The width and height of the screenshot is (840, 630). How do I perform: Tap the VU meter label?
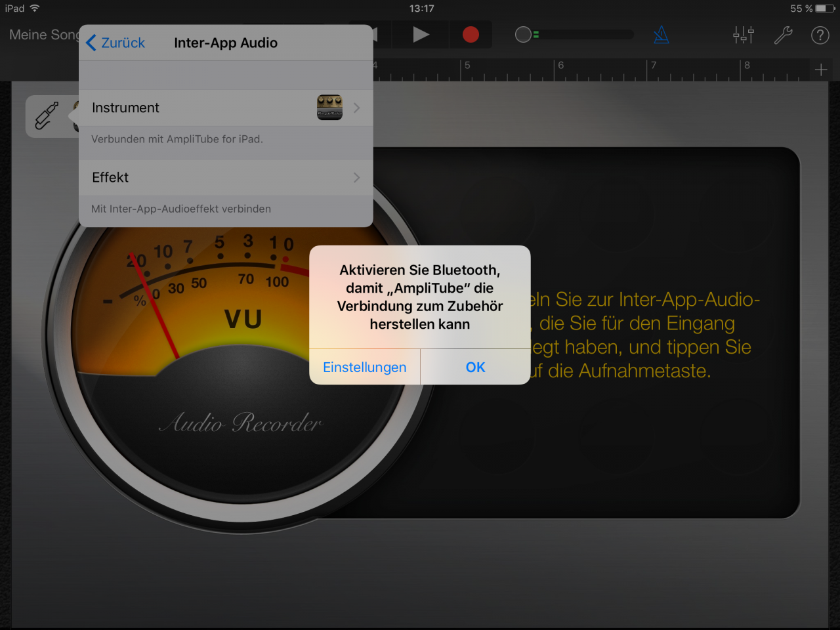click(243, 320)
